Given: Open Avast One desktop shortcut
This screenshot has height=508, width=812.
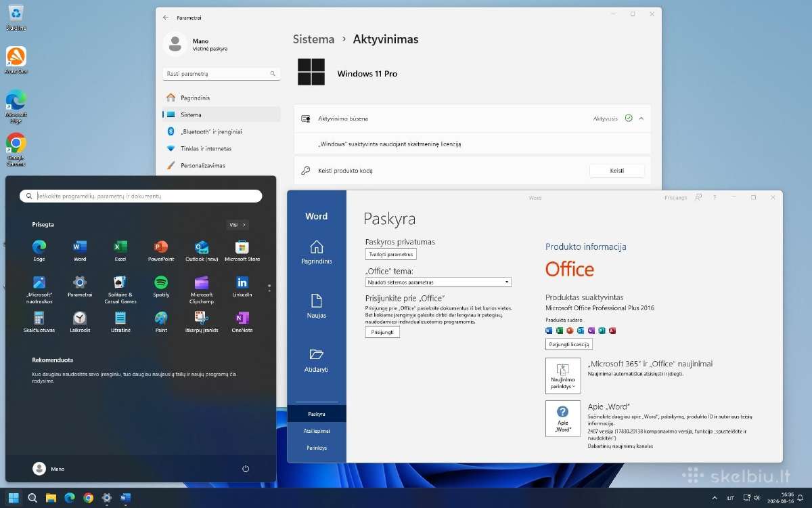Looking at the screenshot, I should click(x=16, y=60).
